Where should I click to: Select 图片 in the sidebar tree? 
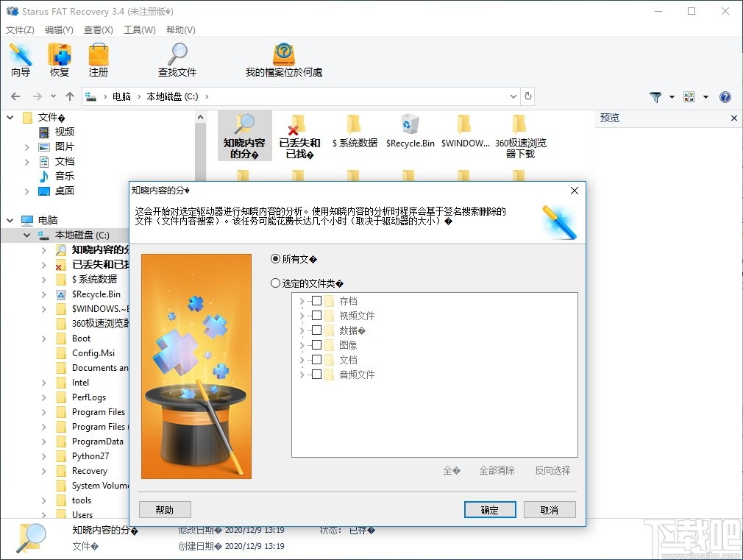65,146
